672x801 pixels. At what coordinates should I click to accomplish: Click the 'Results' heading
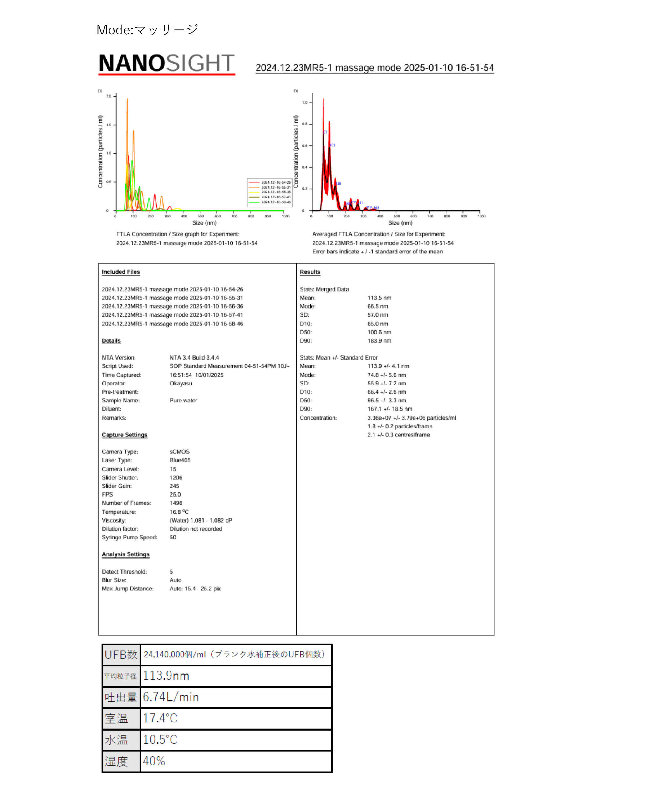coord(310,272)
